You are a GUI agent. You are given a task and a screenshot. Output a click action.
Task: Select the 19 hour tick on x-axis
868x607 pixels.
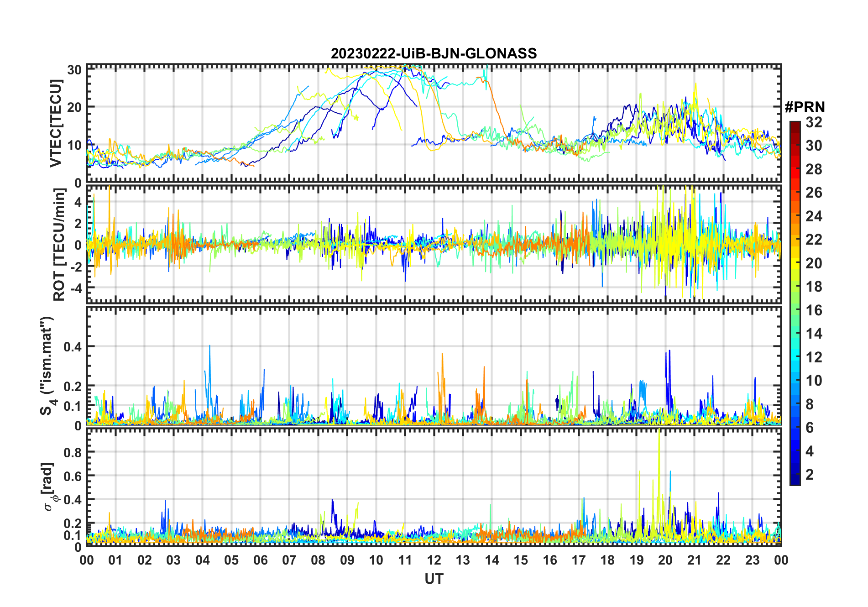click(x=636, y=560)
